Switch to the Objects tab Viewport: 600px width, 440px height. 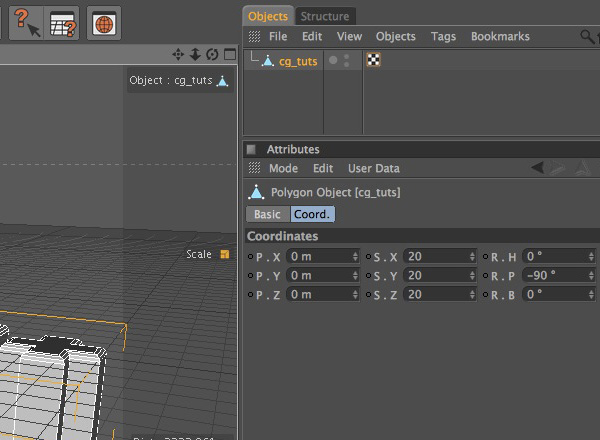(x=268, y=16)
